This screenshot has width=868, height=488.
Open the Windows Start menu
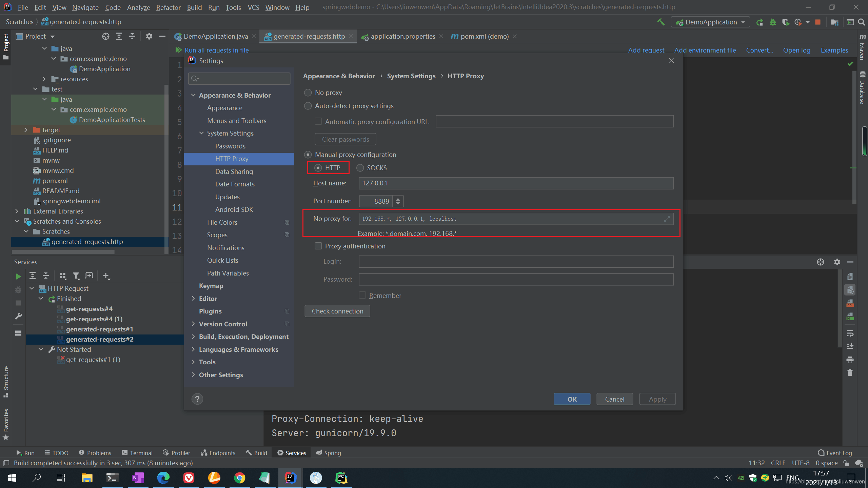[12, 478]
